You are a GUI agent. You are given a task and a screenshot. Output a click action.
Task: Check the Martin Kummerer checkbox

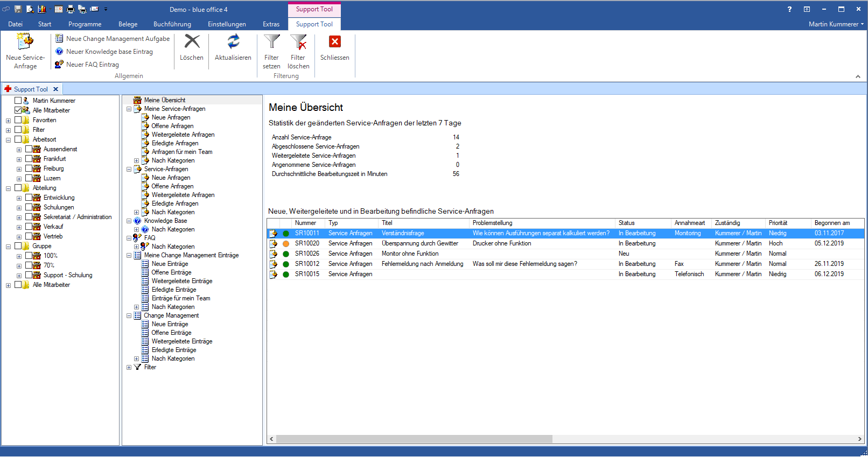click(x=18, y=101)
